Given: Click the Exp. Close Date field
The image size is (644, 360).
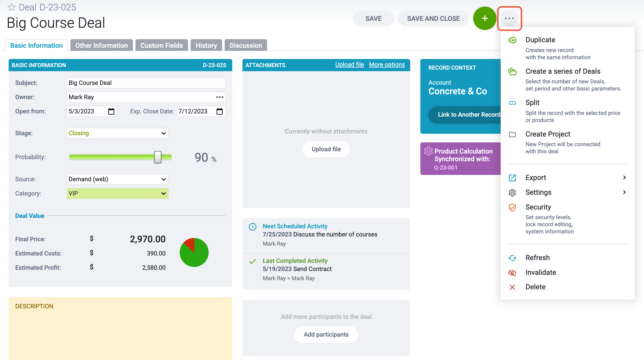Looking at the screenshot, I should [x=201, y=111].
